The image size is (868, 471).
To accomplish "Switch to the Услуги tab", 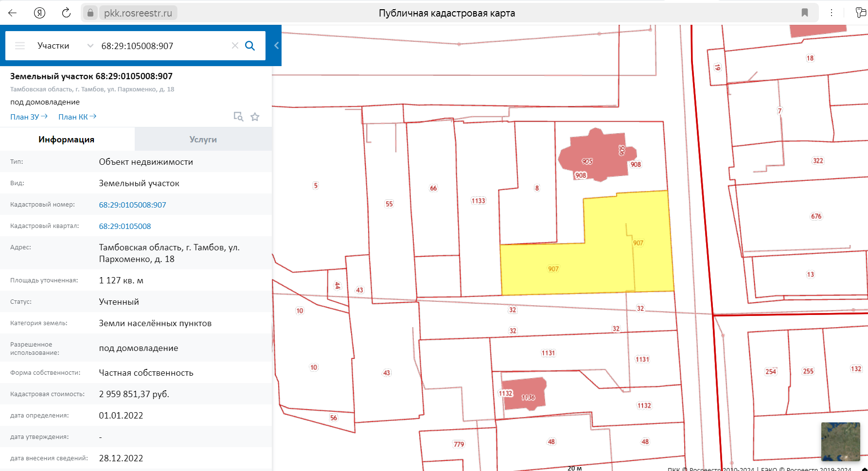I will (203, 140).
